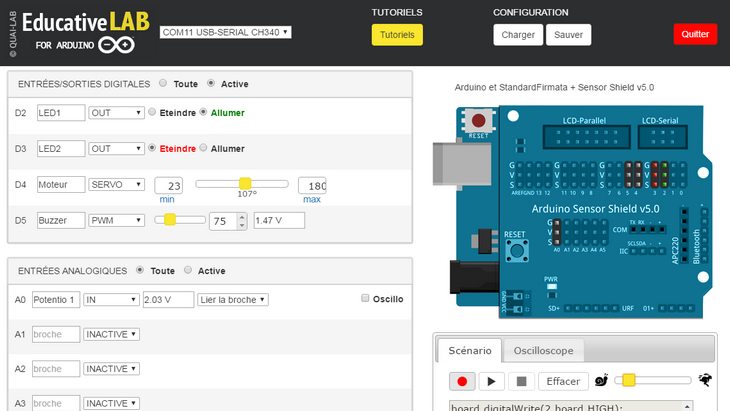Choose Allumer for D2 LED1
Viewport: 730px width, 411px height.
(x=203, y=112)
